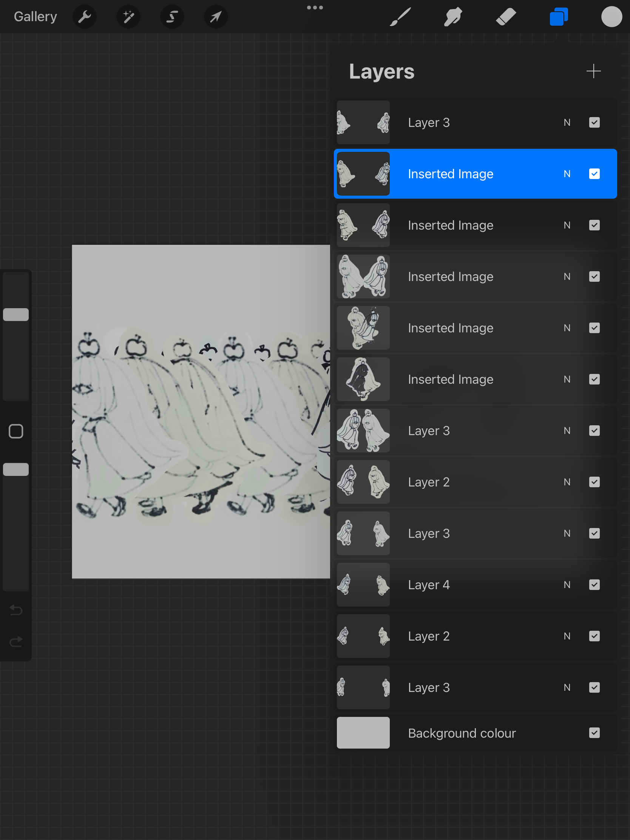Hide Layer 2 directly below Layer 4
630x840 pixels.
[x=594, y=636]
